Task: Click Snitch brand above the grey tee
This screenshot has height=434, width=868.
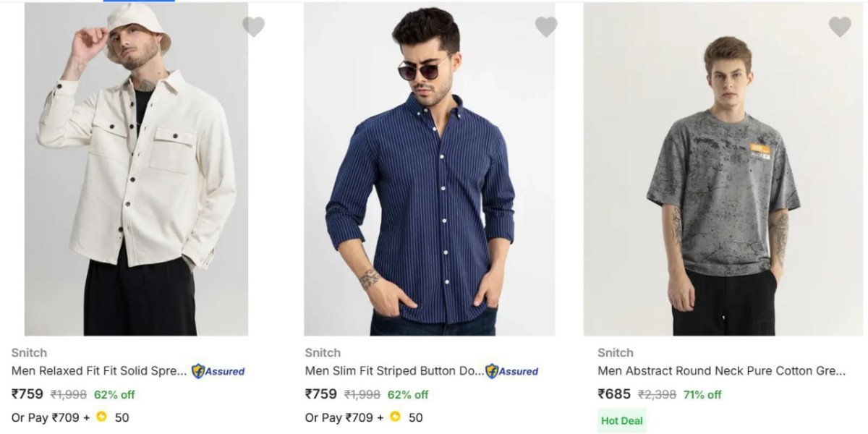Action: pos(616,353)
